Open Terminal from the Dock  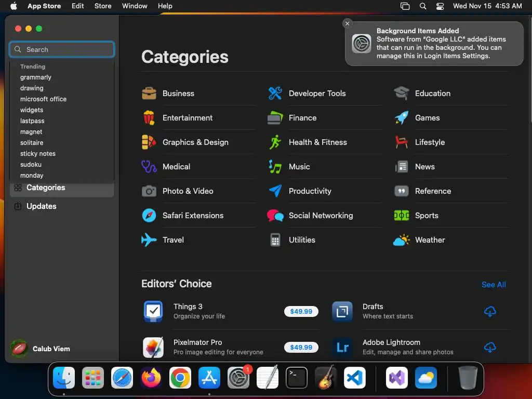point(297,378)
